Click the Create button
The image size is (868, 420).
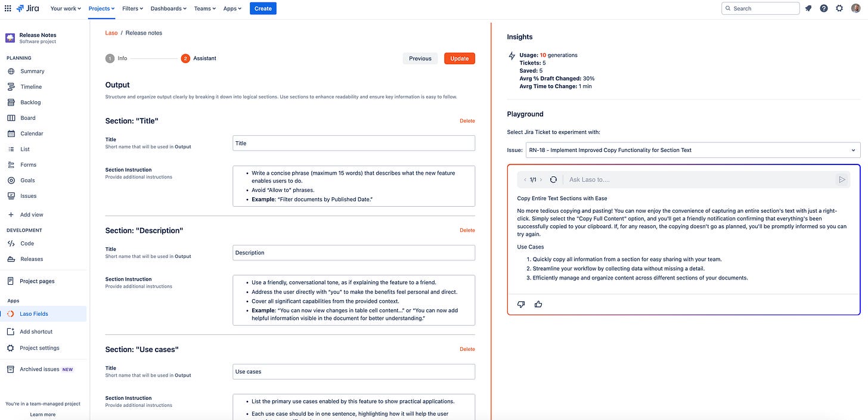coord(263,8)
